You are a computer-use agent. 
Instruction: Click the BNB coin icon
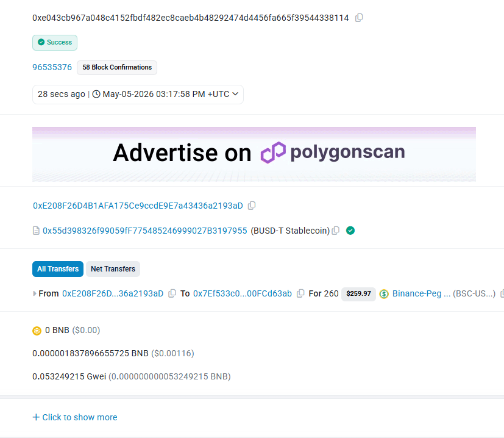coord(37,331)
